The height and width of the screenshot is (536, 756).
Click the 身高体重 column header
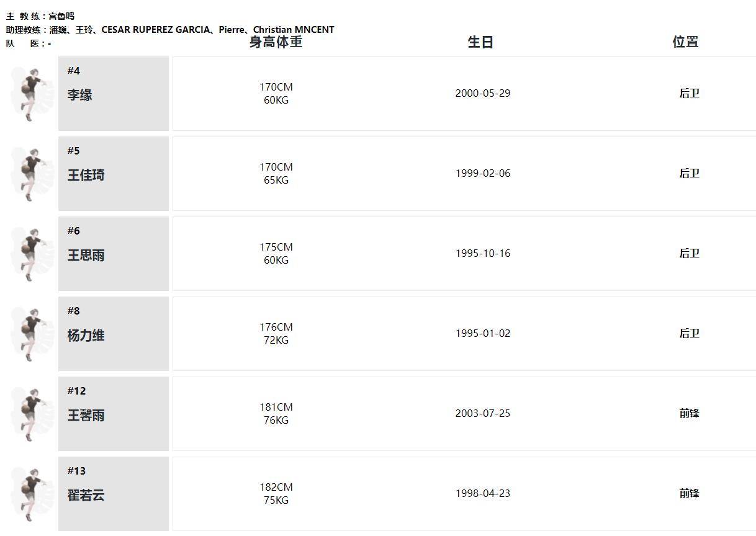[x=276, y=42]
